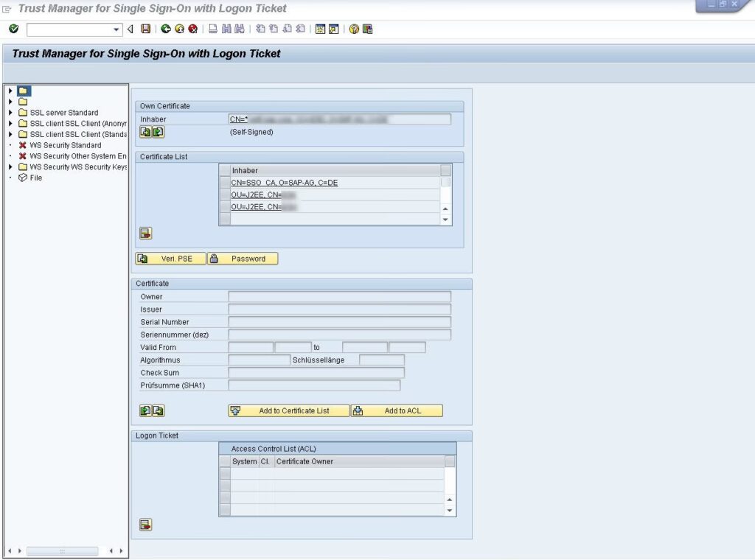The image size is (755, 560).
Task: Click the Find Next toolbar icon
Action: [240, 29]
